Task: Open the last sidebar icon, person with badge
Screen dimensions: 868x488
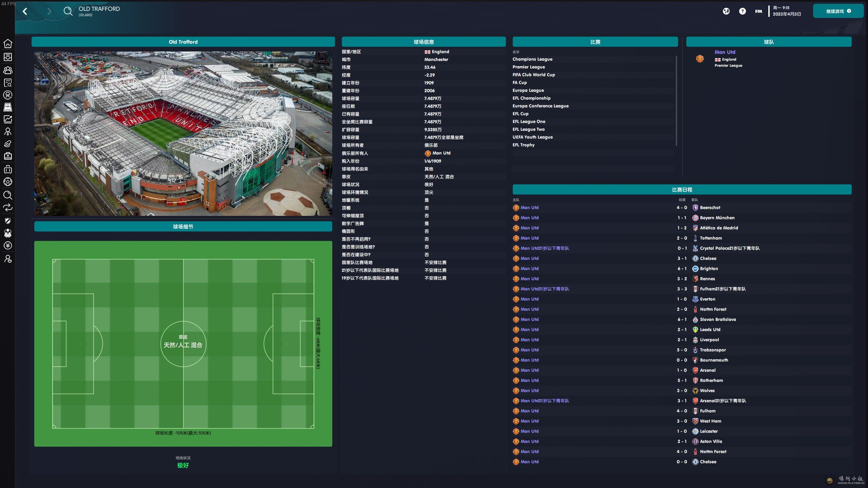Action: (x=8, y=259)
